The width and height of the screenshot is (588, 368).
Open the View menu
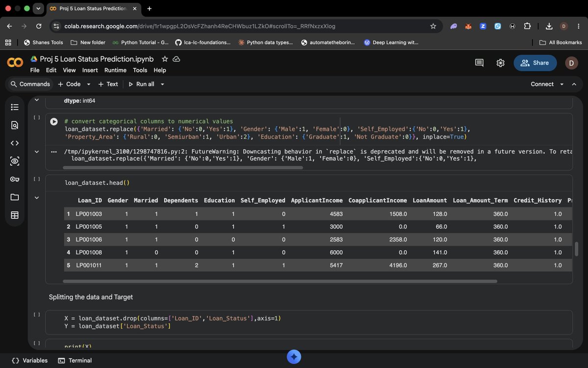click(69, 70)
